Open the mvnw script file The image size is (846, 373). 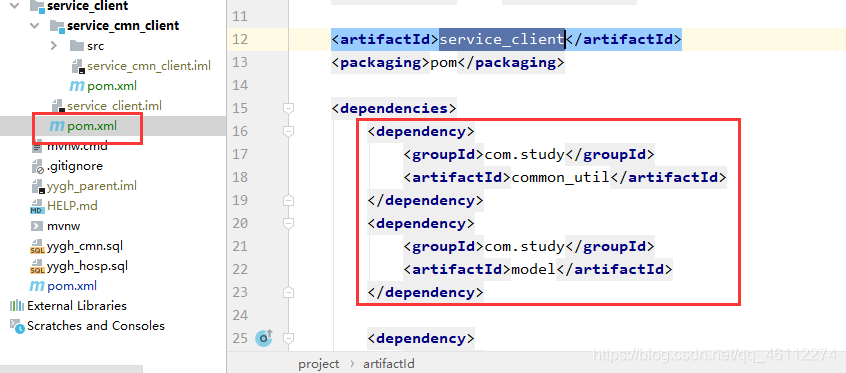64,226
